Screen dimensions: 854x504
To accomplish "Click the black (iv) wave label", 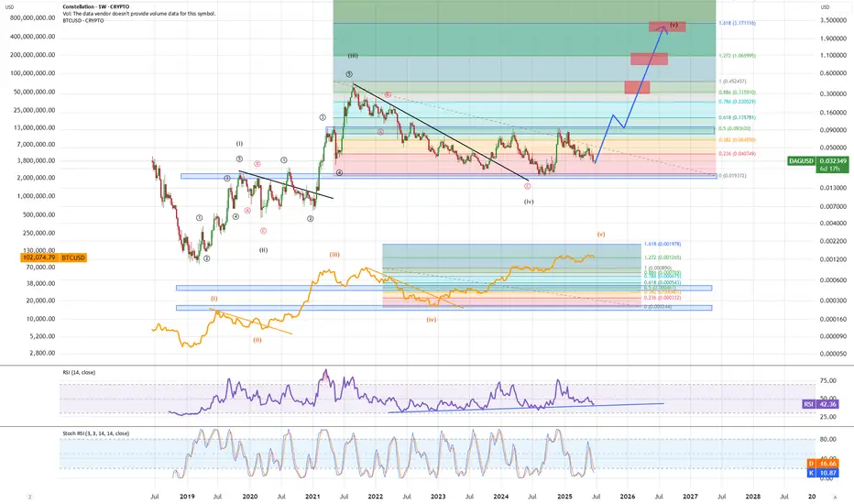I will click(x=529, y=202).
